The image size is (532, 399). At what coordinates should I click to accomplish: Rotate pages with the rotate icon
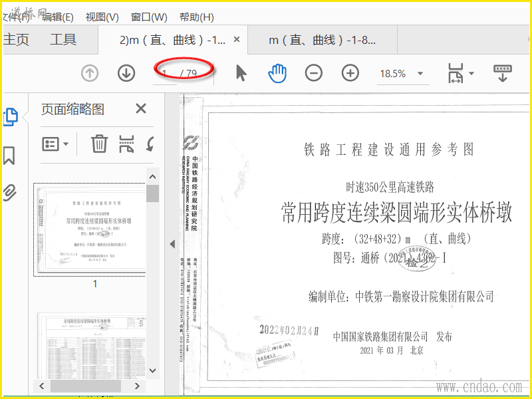(x=150, y=144)
